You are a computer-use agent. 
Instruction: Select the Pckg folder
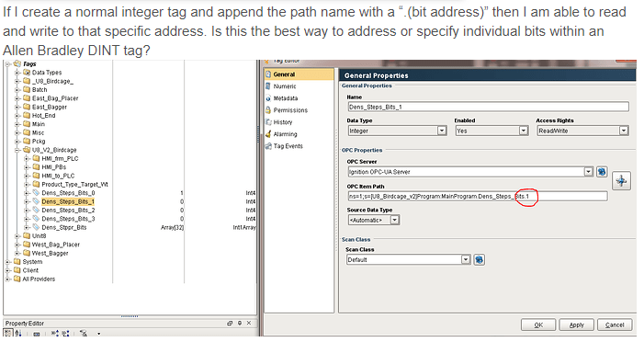[x=39, y=142]
